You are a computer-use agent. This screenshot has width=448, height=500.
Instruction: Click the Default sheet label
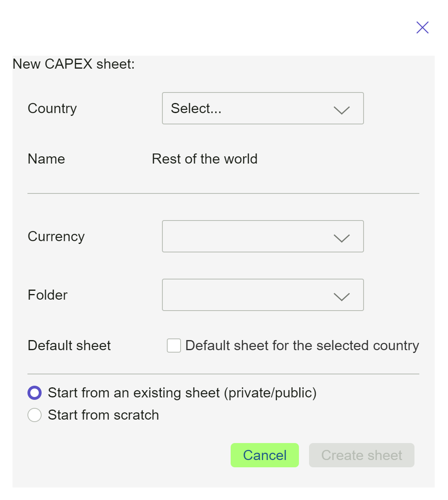(x=69, y=346)
